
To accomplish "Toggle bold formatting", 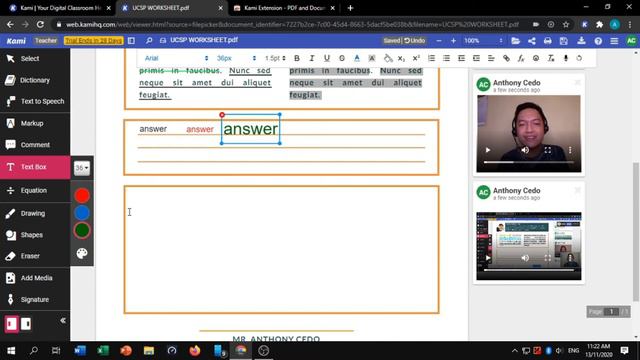I will point(297,58).
